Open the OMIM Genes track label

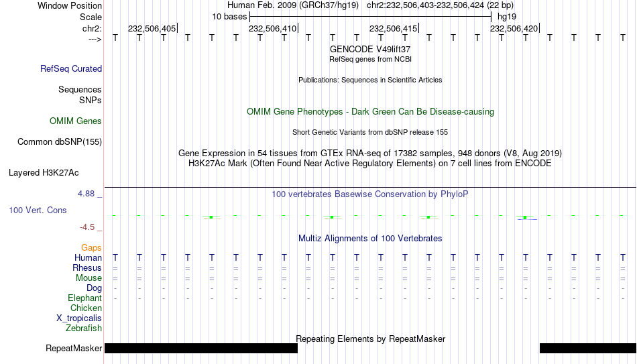[x=76, y=121]
